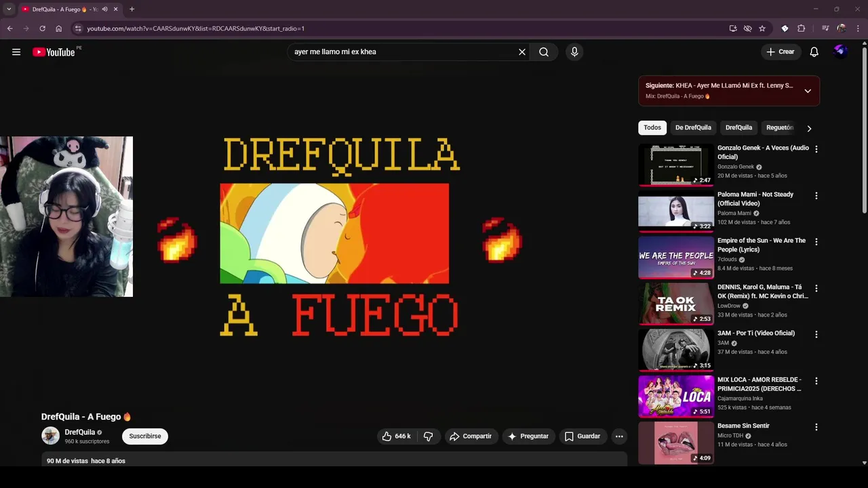868x488 pixels.
Task: Open browser media controls icon
Action: coord(825,28)
